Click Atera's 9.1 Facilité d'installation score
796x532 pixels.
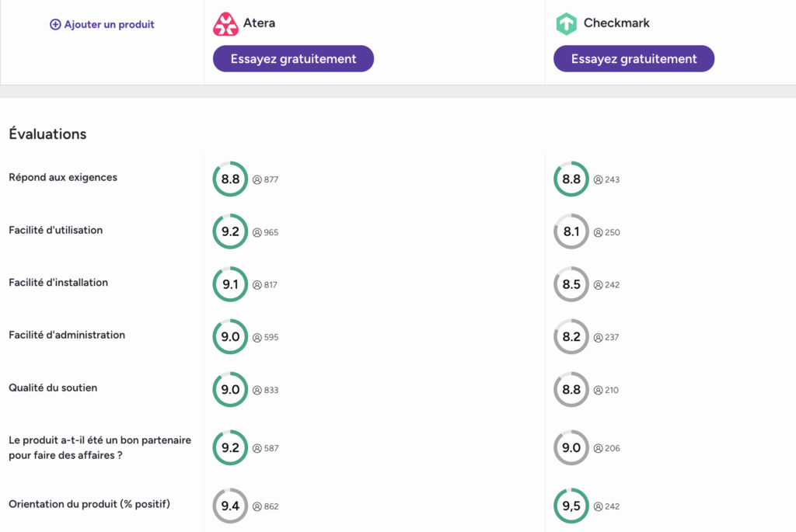230,284
